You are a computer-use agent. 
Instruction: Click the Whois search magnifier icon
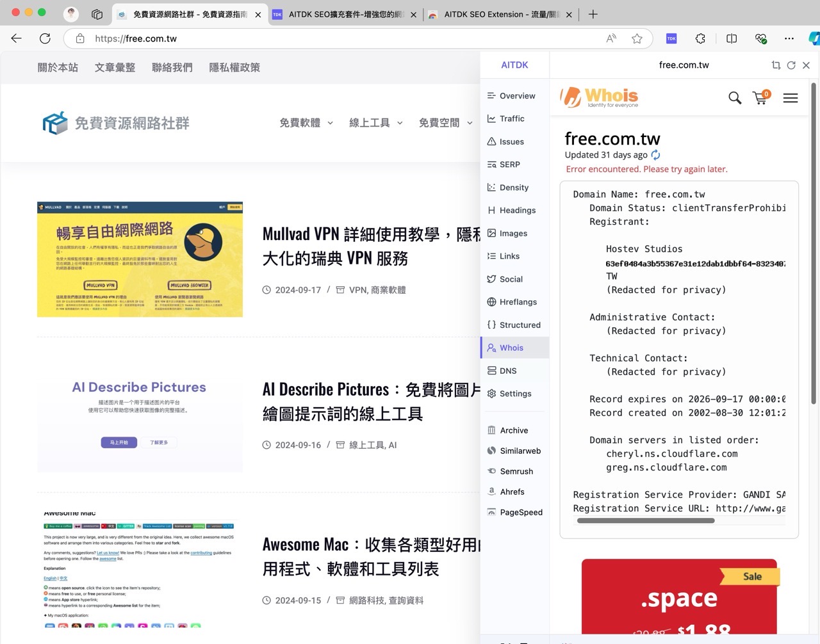tap(735, 98)
